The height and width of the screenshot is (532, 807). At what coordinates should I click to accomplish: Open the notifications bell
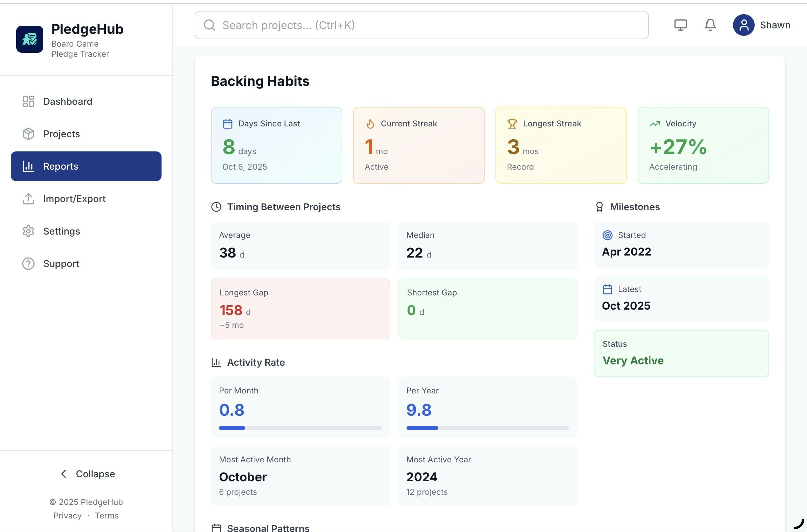(x=710, y=25)
